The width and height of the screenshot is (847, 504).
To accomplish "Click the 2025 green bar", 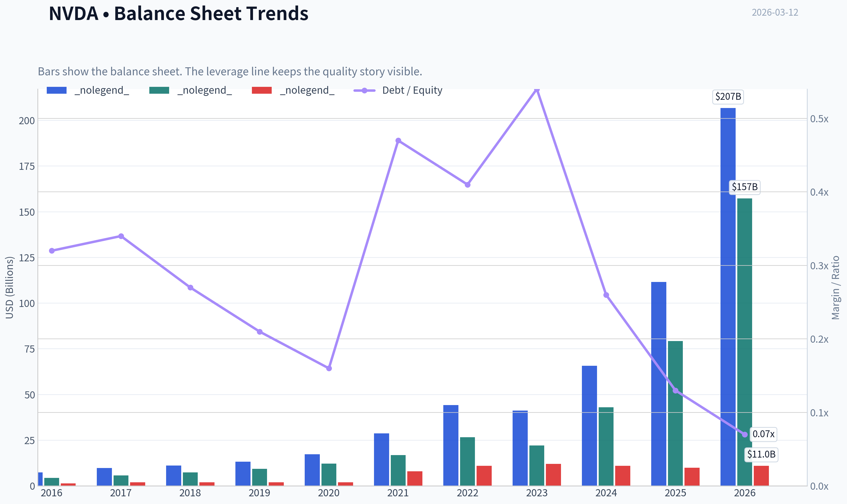I will click(x=675, y=413).
